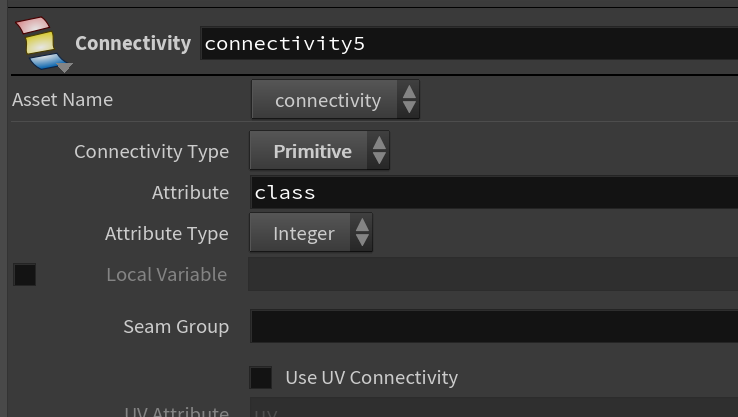Screen dimensions: 738x417
Task: Open the Integer attribute type dropdown
Action: (311, 233)
